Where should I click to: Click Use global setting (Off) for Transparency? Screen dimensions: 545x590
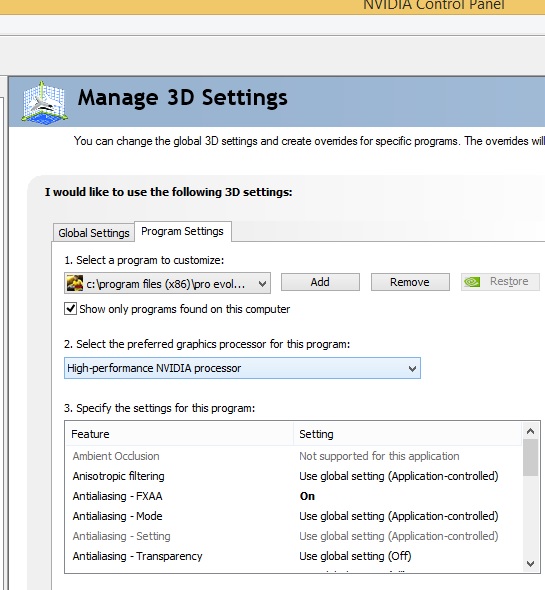coord(355,556)
